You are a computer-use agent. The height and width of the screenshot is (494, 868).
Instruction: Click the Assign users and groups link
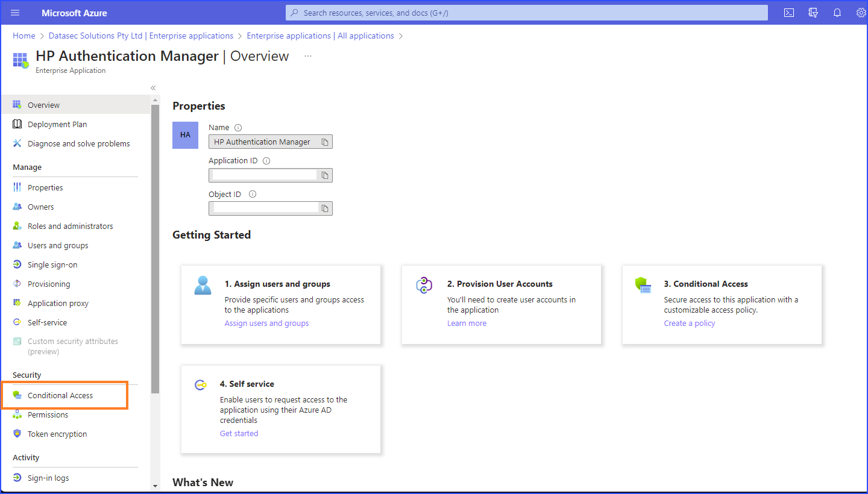(x=266, y=324)
